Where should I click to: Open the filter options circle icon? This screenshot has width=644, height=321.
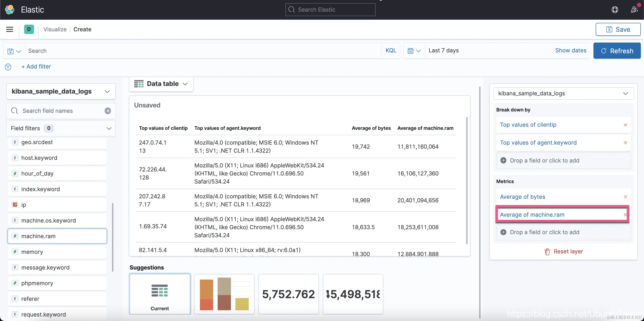tap(8, 67)
